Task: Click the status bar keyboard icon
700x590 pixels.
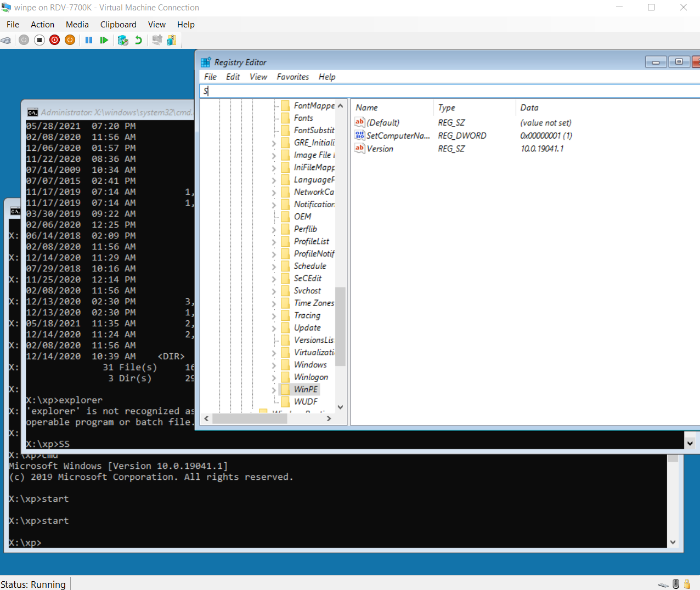Action: [x=663, y=585]
